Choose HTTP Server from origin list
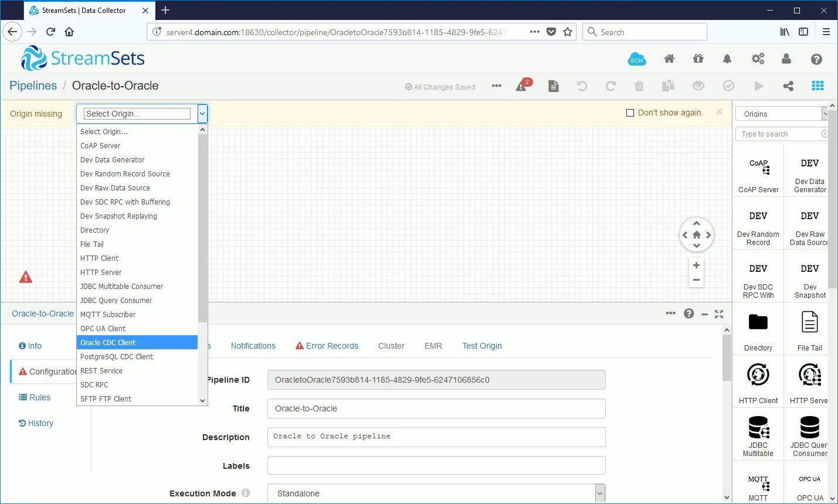 [137, 272]
